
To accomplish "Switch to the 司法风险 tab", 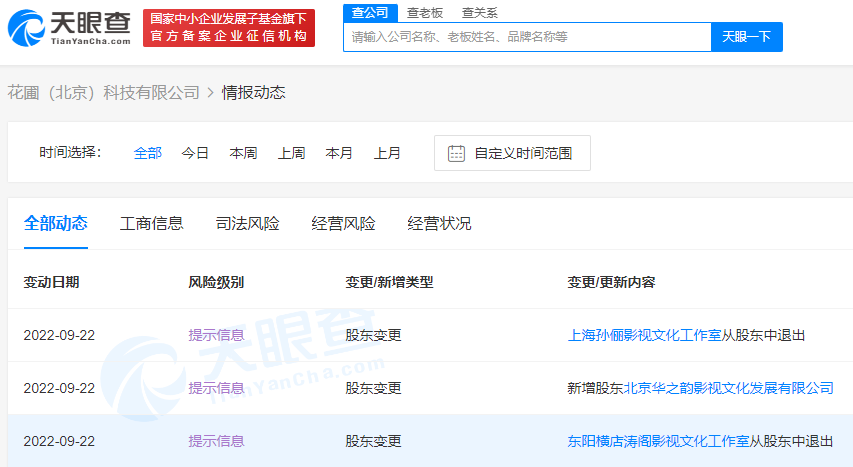I will (248, 223).
